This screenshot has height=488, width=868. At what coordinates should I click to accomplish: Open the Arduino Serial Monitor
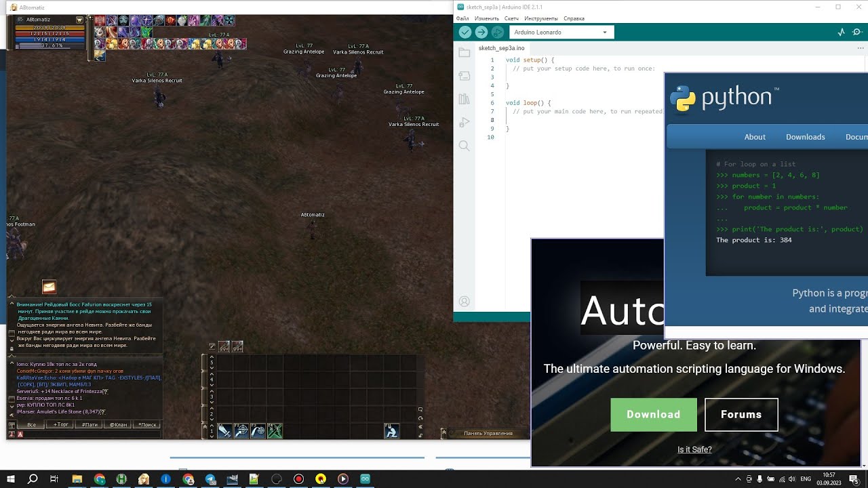(856, 32)
